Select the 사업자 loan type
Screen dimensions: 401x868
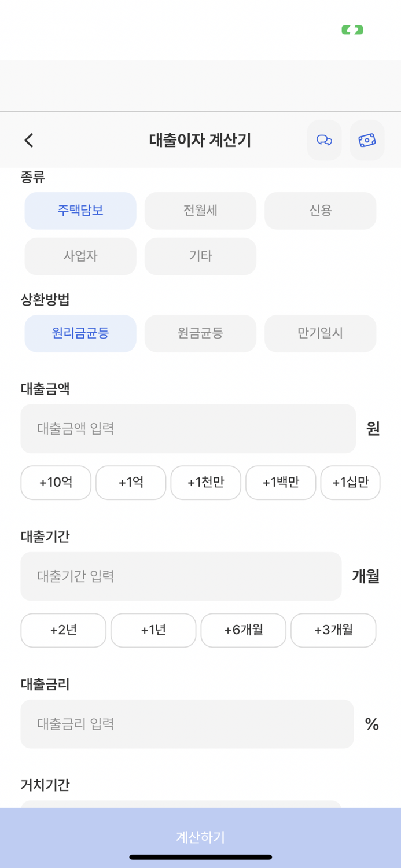[x=80, y=256]
